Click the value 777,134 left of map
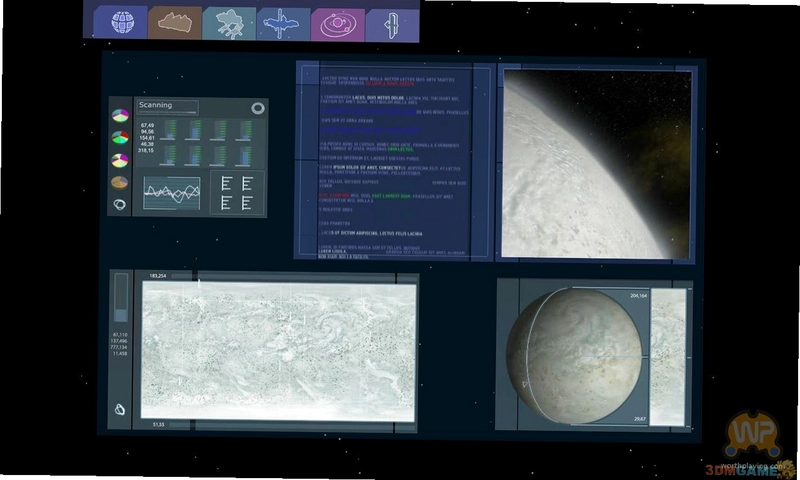The width and height of the screenshot is (800, 480). pyautogui.click(x=119, y=347)
